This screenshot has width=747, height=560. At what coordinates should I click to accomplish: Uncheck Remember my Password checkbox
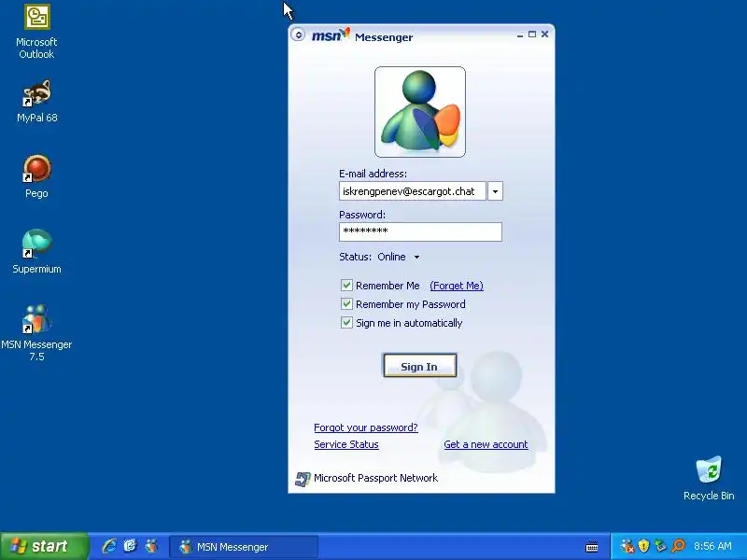coord(346,304)
